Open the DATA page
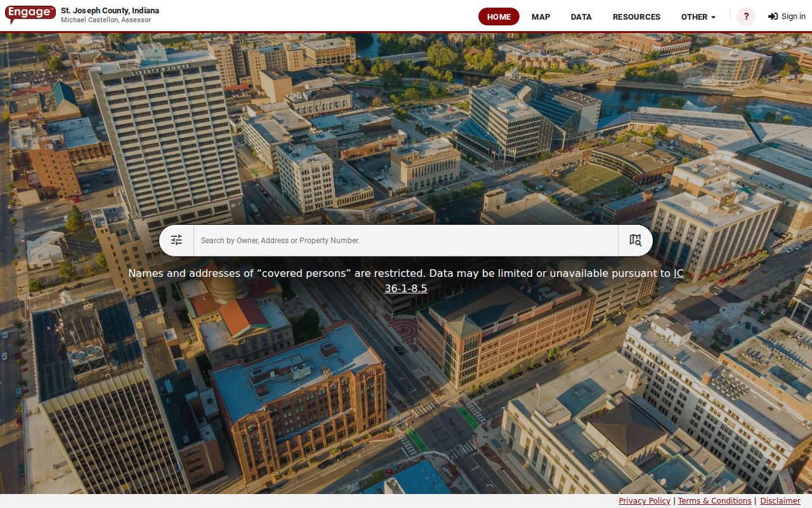The width and height of the screenshot is (812, 508). pos(581,17)
